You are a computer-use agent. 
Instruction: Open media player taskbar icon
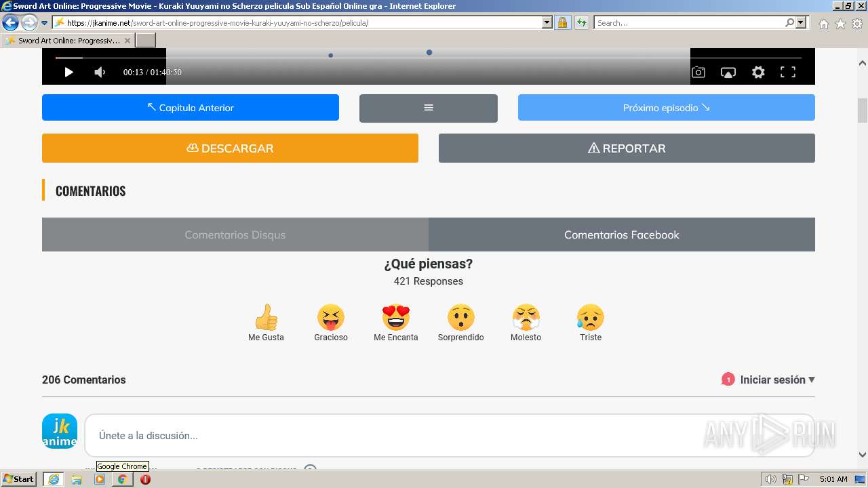pos(100,479)
